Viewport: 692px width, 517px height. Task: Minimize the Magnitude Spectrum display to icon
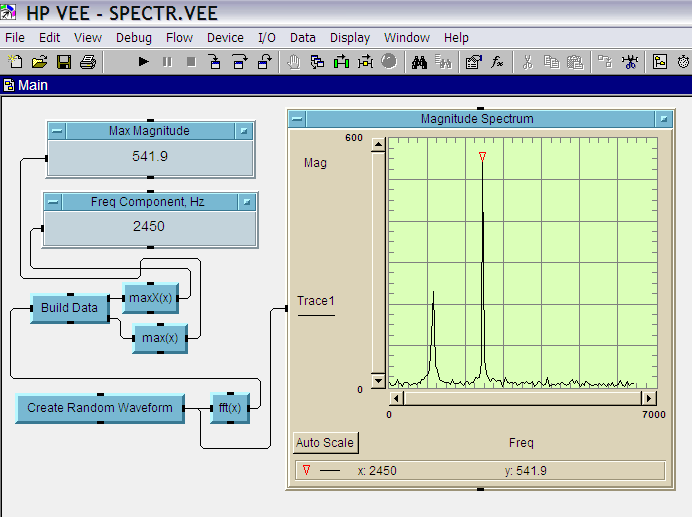[x=664, y=119]
